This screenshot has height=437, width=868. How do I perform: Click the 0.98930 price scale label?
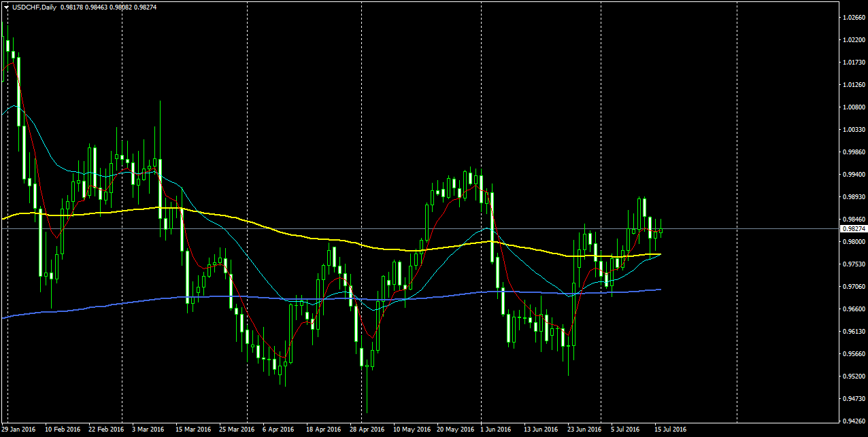[x=854, y=197]
